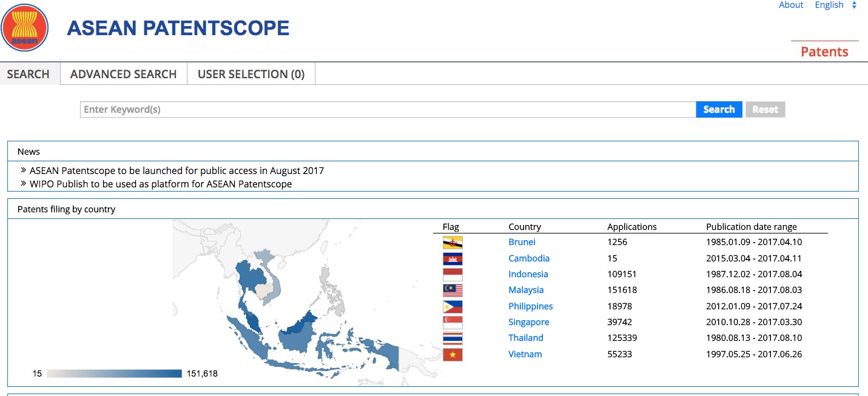
Task: Click Brunei's date range 1985.01.09 - 2017.04.10
Action: 754,242
